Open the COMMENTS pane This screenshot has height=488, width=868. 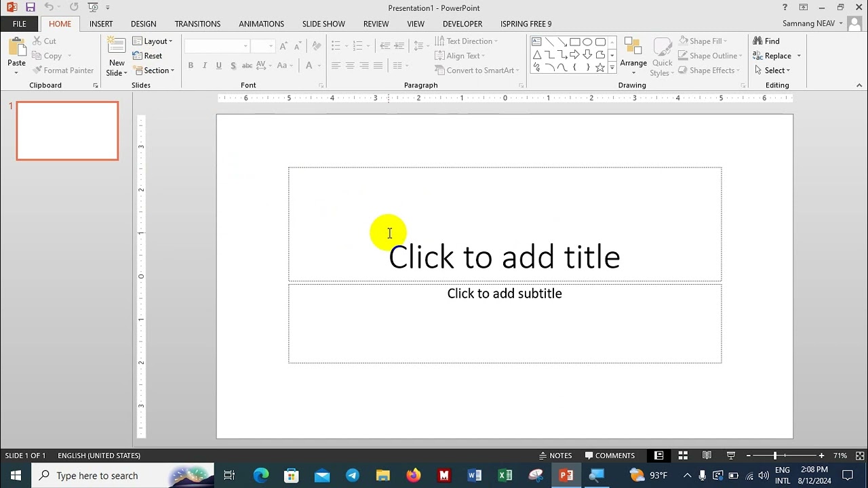(610, 455)
